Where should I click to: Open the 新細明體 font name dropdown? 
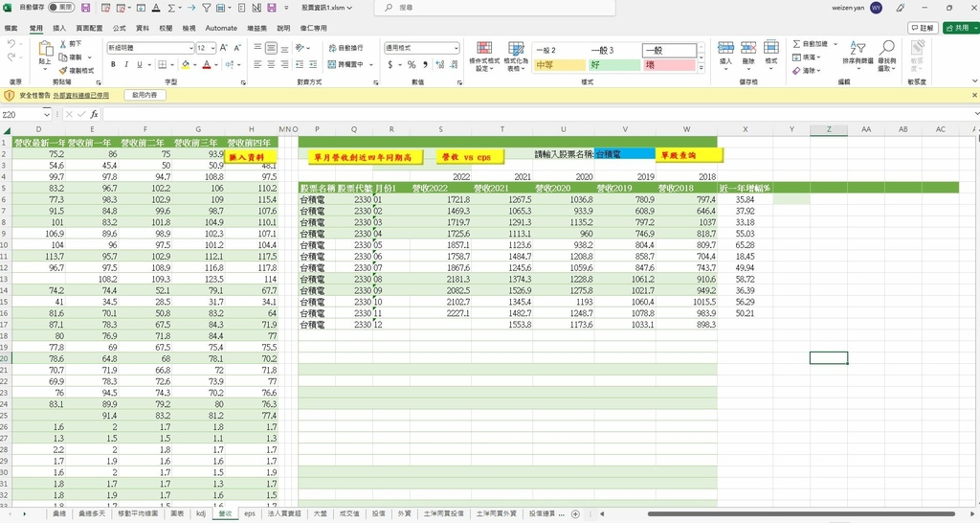[190, 48]
